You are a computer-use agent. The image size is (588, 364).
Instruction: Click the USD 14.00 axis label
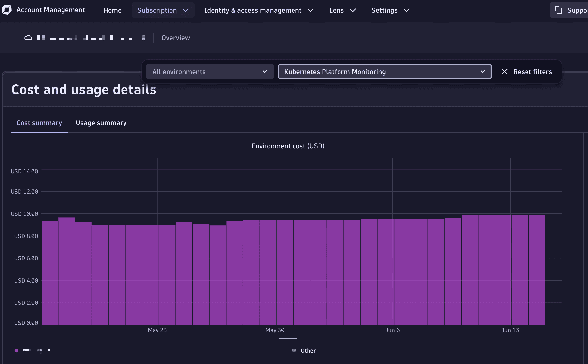pyautogui.click(x=24, y=171)
